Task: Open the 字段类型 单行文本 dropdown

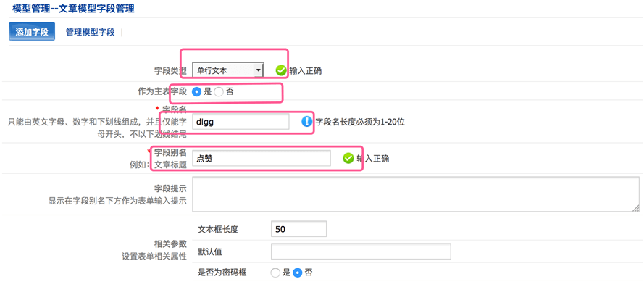Action: 228,71
